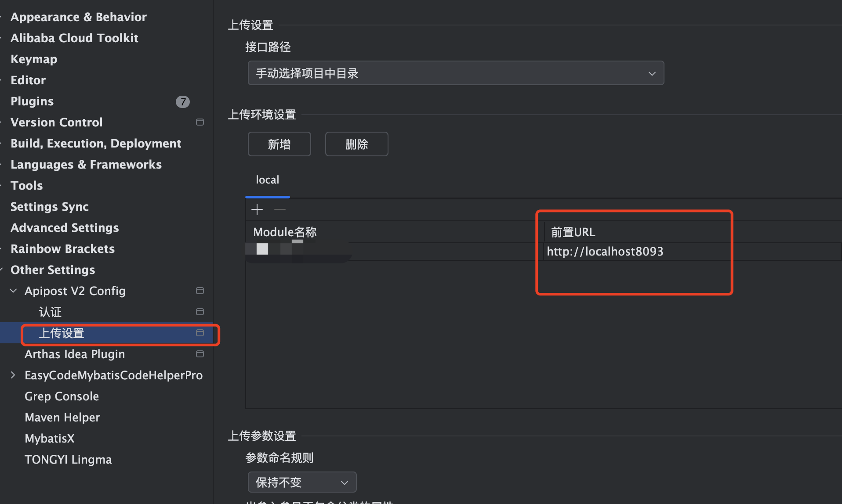Click the 删除 button

pos(357,144)
